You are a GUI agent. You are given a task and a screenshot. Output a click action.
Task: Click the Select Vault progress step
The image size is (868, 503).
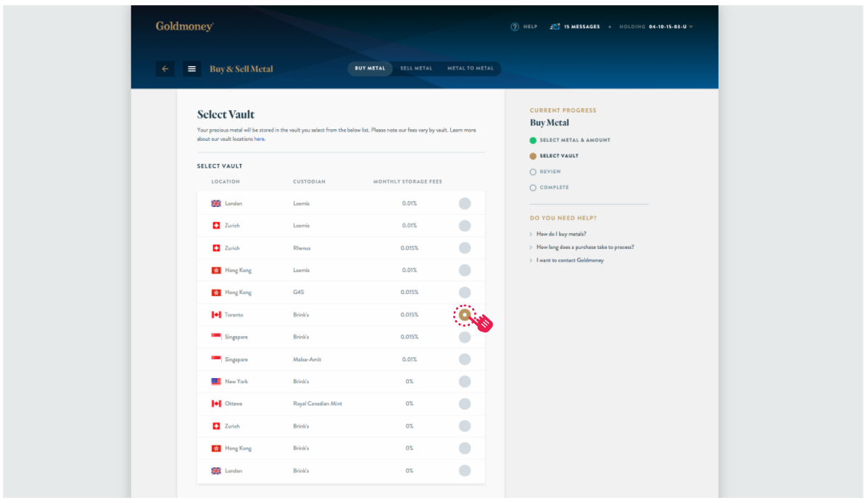(554, 155)
